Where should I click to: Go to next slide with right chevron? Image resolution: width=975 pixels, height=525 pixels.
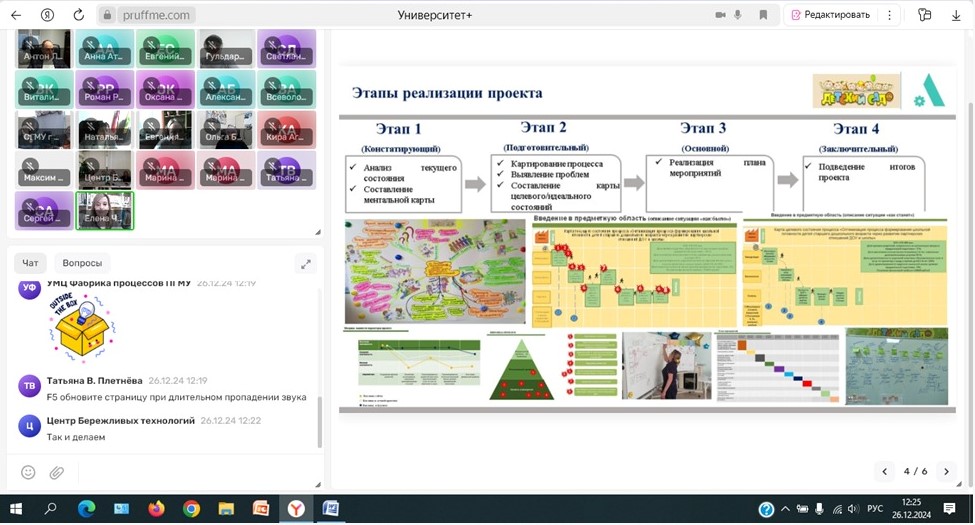coord(946,471)
